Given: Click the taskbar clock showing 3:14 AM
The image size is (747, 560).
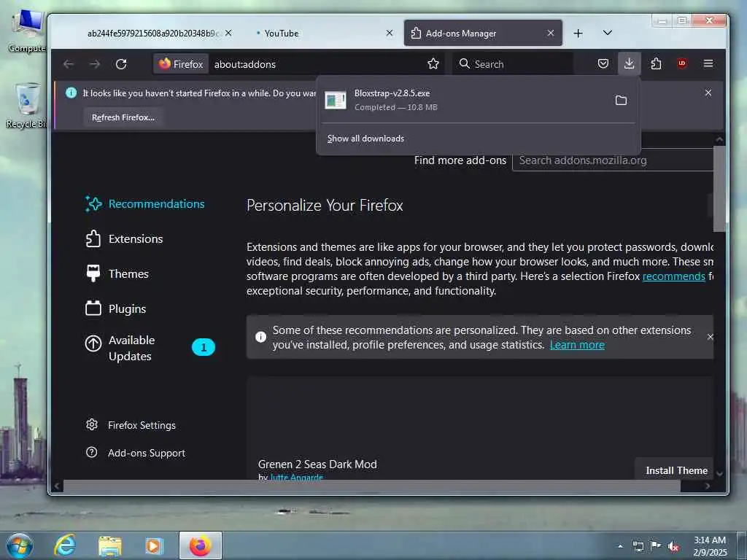Looking at the screenshot, I should tap(709, 546).
